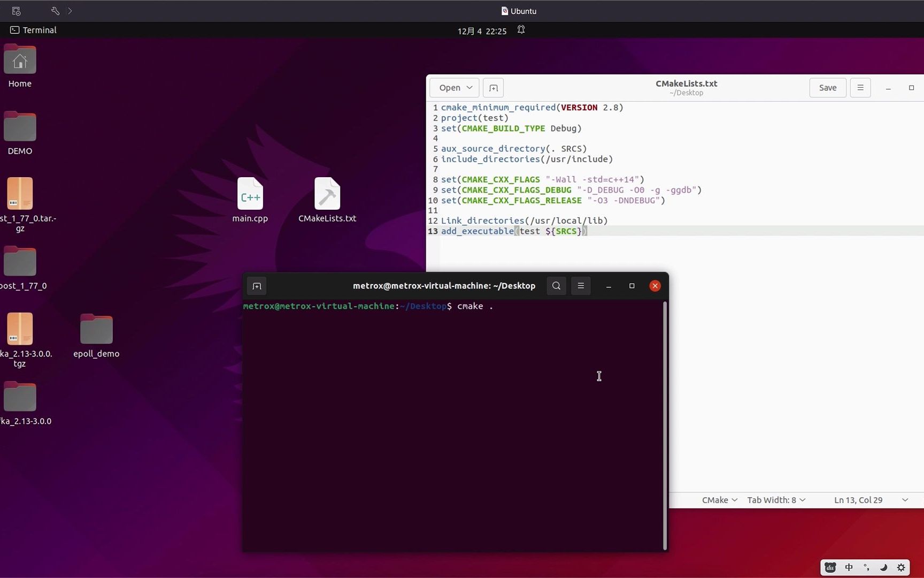Open the DEMO folder icon
This screenshot has width=924, height=578.
click(x=20, y=127)
